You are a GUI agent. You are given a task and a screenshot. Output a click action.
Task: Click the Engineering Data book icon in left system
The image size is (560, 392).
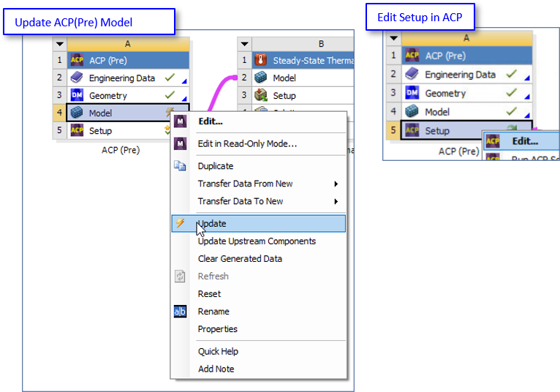(x=77, y=78)
